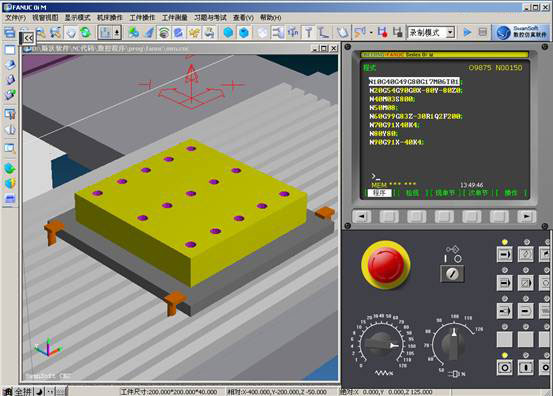
Task: Toggle the first mode button with lit indicator
Action: [504, 254]
